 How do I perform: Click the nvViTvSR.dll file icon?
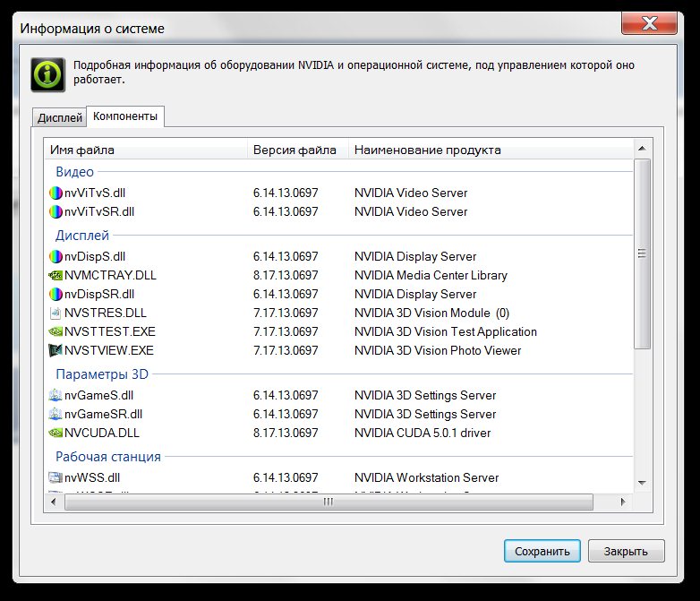click(55, 211)
